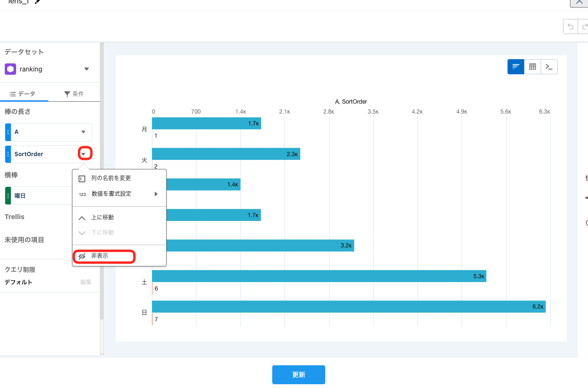This screenshot has height=388, width=588.
Task: Choose 上に移動 from the menu
Action: pyautogui.click(x=119, y=217)
